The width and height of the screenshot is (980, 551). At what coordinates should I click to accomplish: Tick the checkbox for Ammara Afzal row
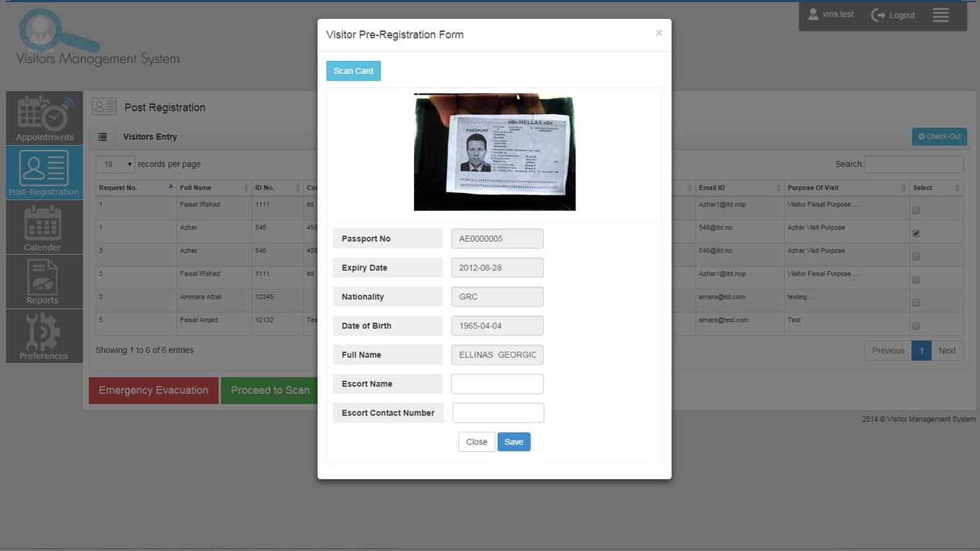click(915, 302)
